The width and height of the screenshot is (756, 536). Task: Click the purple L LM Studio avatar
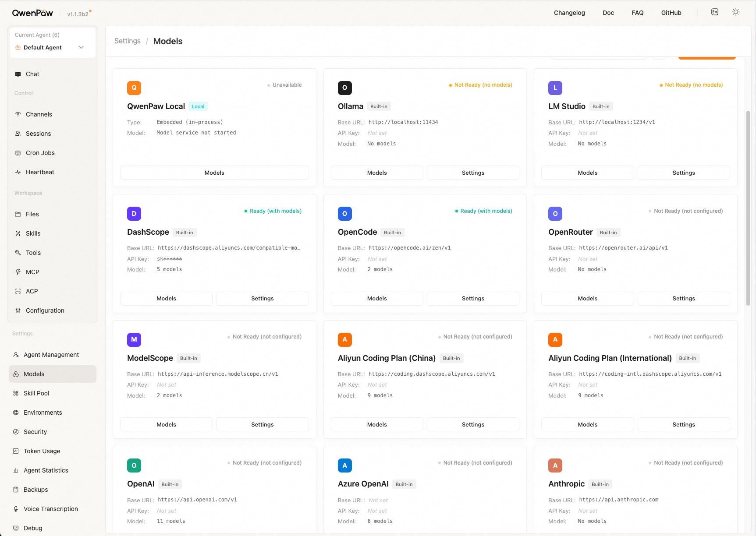click(x=555, y=88)
